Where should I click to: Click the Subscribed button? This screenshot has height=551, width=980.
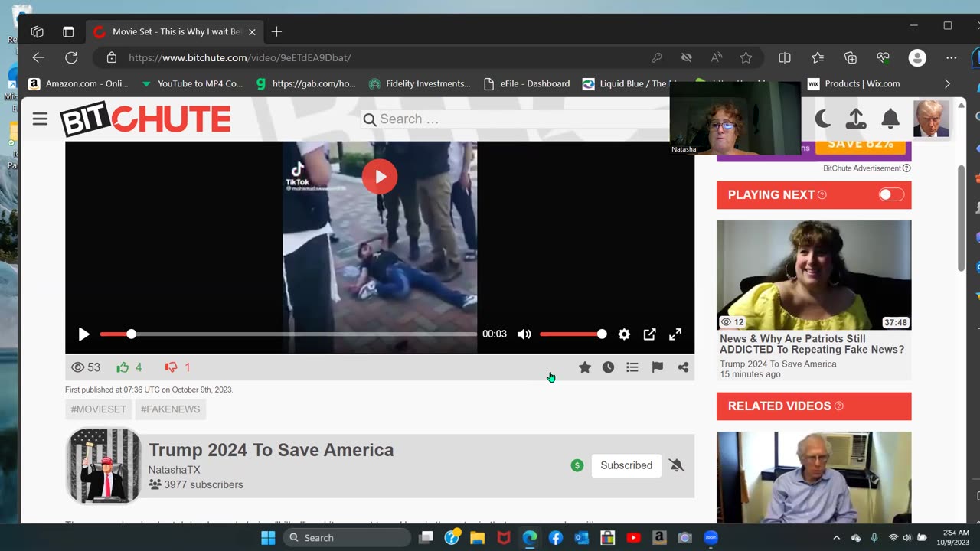point(626,465)
